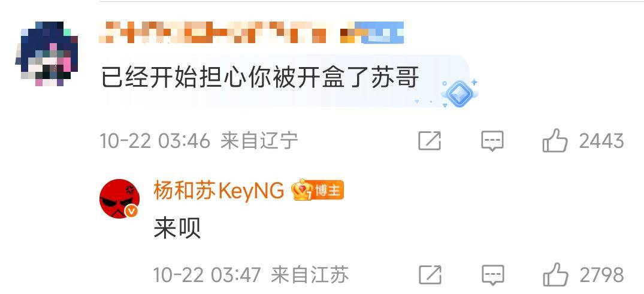Click the 来自江苏 location label

(x=310, y=275)
